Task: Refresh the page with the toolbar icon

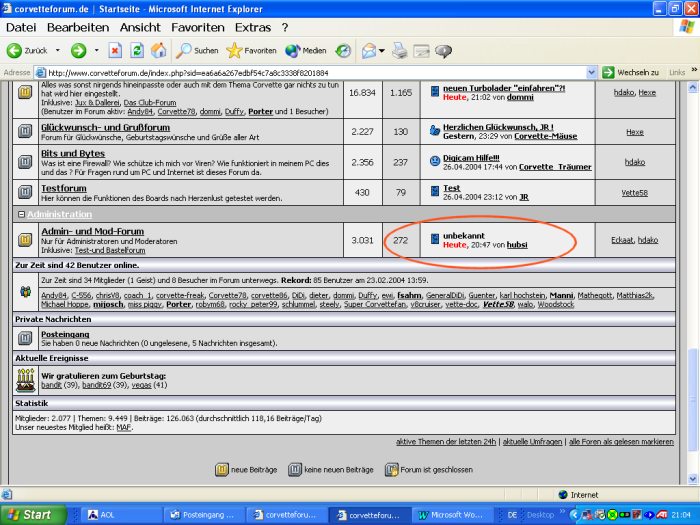Action: click(x=136, y=50)
